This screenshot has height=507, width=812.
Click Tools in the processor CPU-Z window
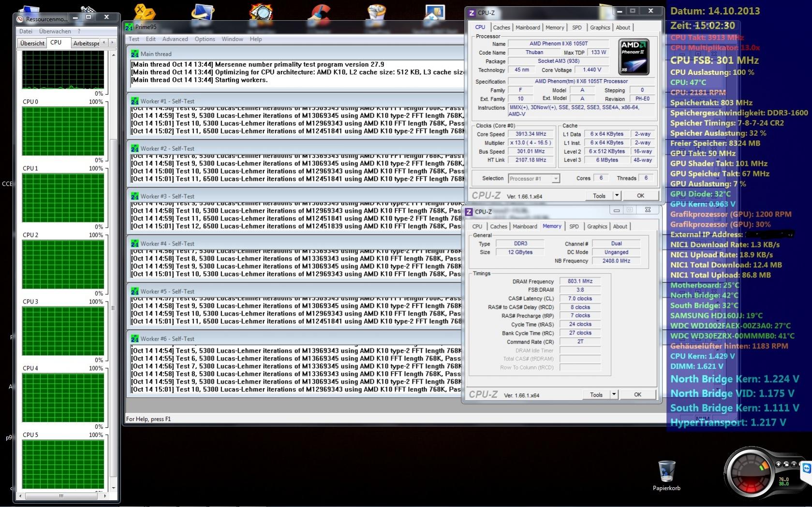(x=599, y=196)
